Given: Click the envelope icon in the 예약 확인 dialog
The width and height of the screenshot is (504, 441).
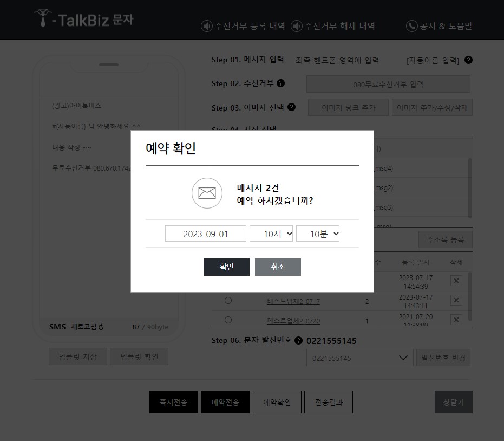Looking at the screenshot, I should point(207,193).
